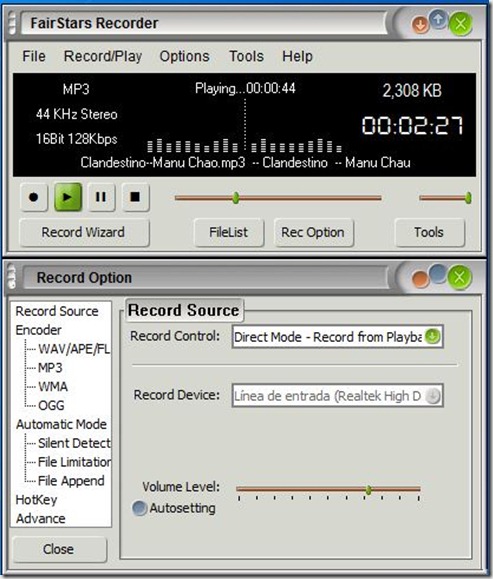Close the FairStars Recorder window with green X
This screenshot has width=493, height=579.
click(x=461, y=24)
